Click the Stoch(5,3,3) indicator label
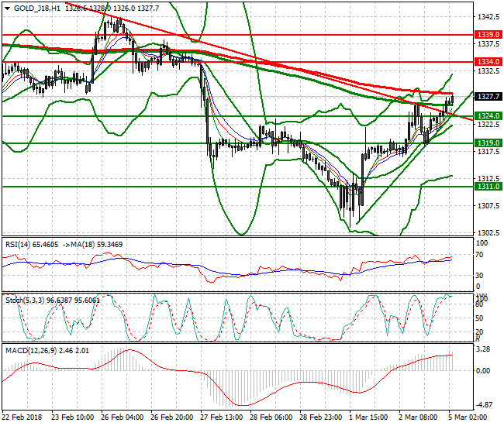The image size is (504, 426). [x=53, y=301]
